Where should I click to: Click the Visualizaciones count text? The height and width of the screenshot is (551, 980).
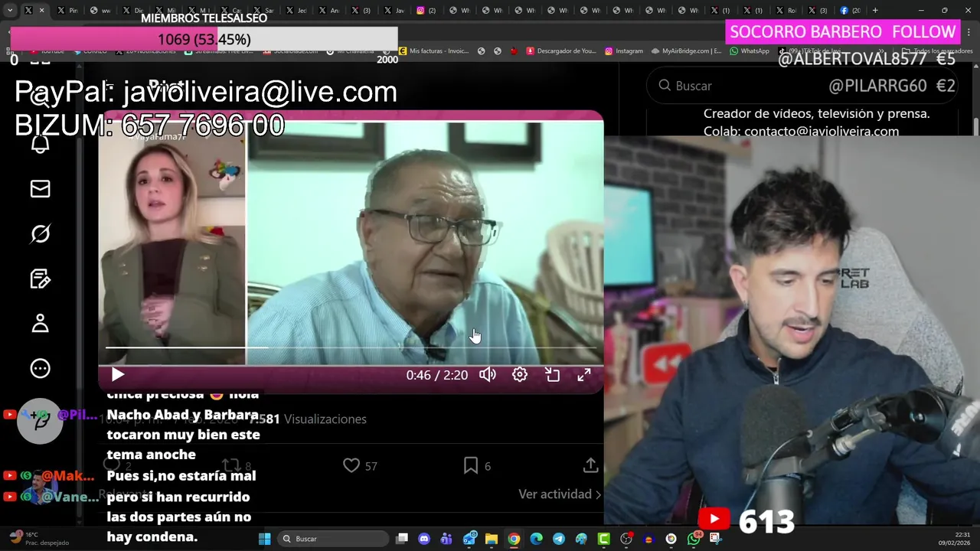coord(325,419)
